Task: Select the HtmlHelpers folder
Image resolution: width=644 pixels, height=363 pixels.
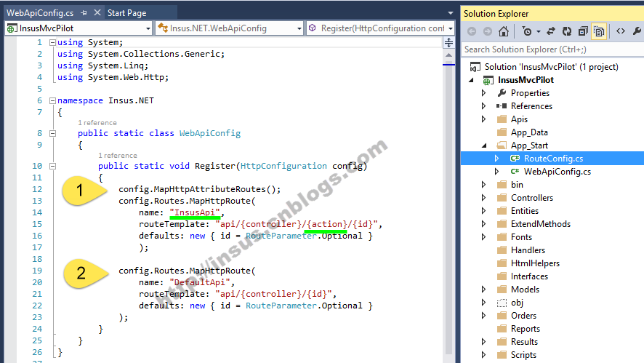Action: 535,263
